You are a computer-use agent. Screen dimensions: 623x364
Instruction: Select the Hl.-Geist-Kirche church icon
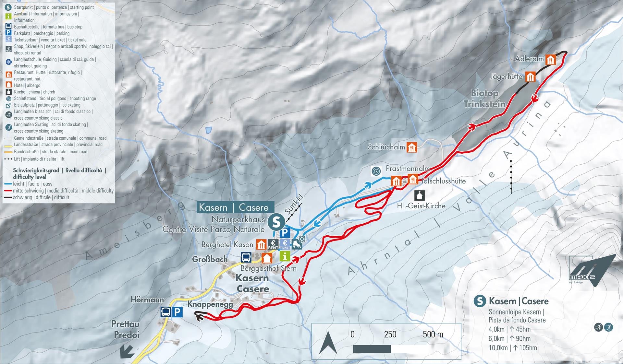click(x=420, y=195)
